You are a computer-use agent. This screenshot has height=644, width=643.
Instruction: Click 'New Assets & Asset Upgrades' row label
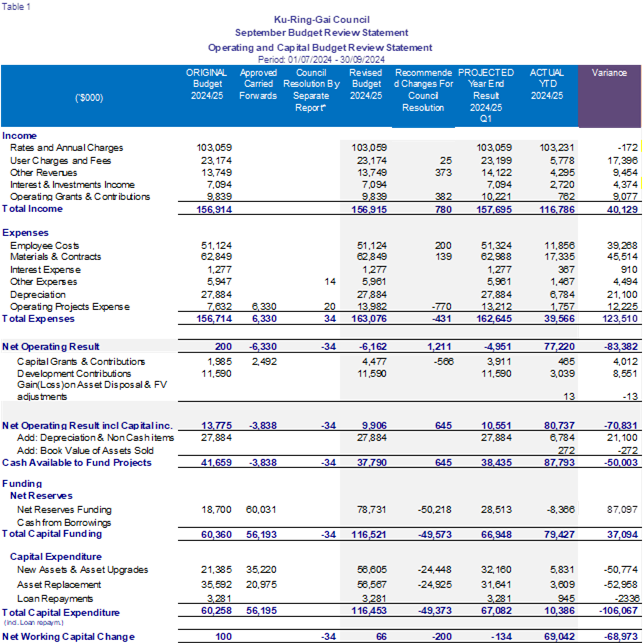[x=83, y=570]
